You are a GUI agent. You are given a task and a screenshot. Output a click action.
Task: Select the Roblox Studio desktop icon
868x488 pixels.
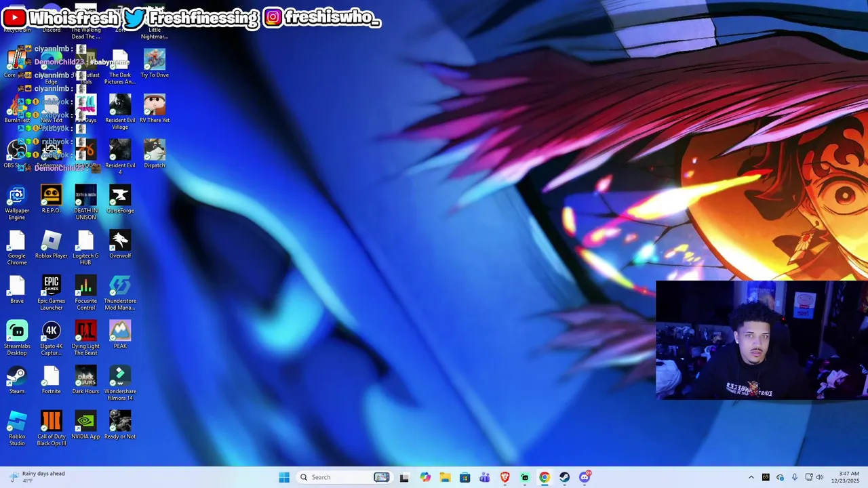tap(17, 429)
